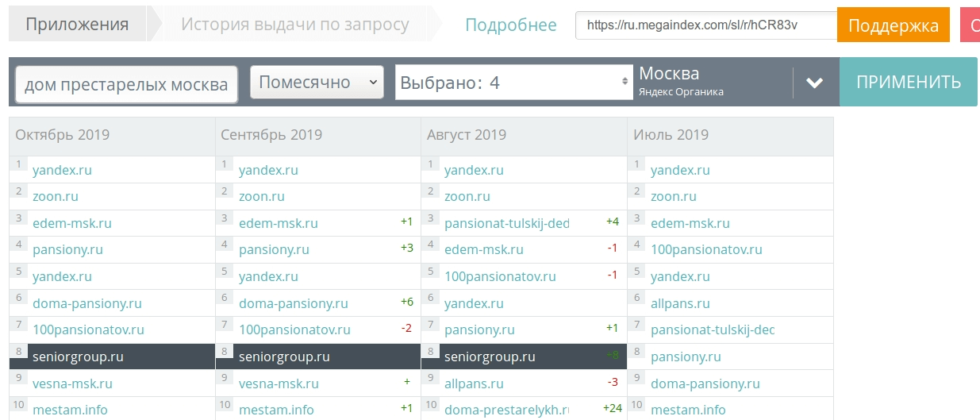The height and width of the screenshot is (420, 980).
Task: Open allpans.ru in Июль 2019 column
Action: click(x=680, y=303)
